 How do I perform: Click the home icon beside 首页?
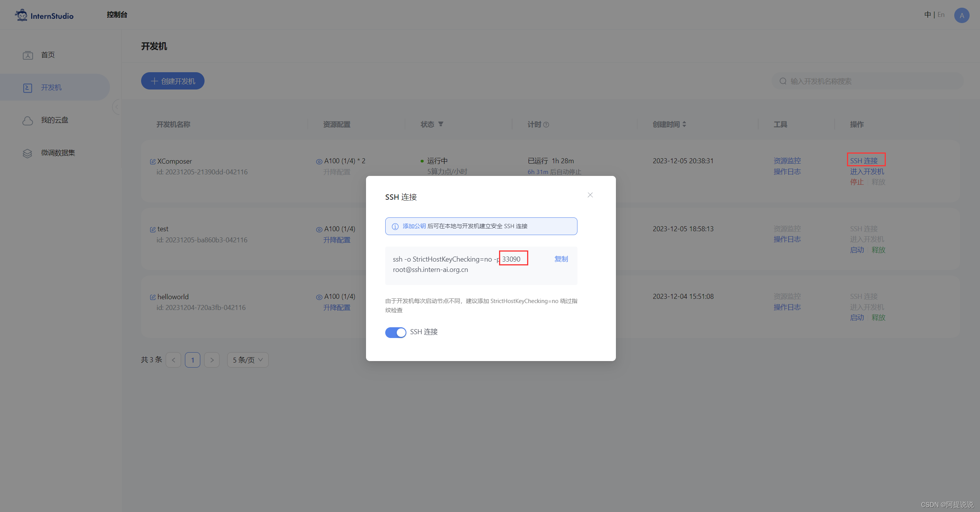(28, 55)
